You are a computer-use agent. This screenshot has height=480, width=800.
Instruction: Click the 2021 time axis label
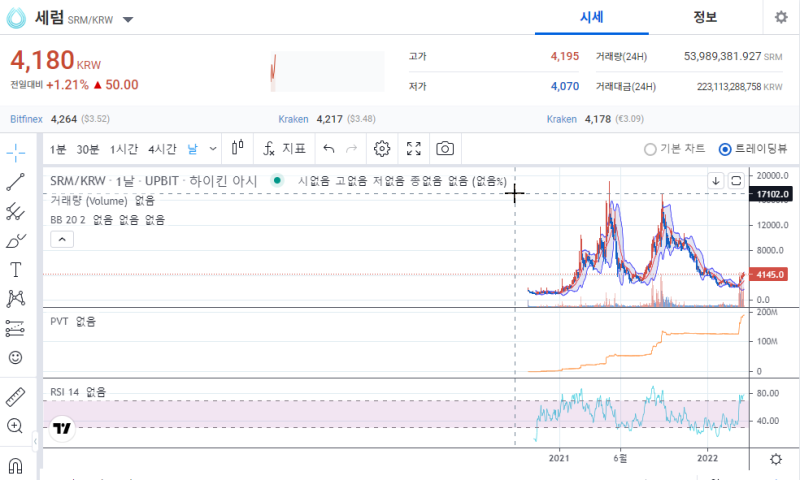559,458
